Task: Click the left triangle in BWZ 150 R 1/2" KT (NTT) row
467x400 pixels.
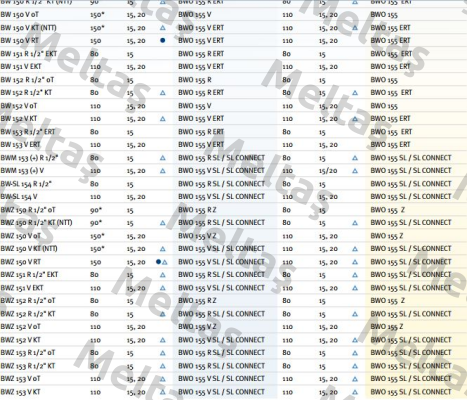Action: click(x=163, y=223)
